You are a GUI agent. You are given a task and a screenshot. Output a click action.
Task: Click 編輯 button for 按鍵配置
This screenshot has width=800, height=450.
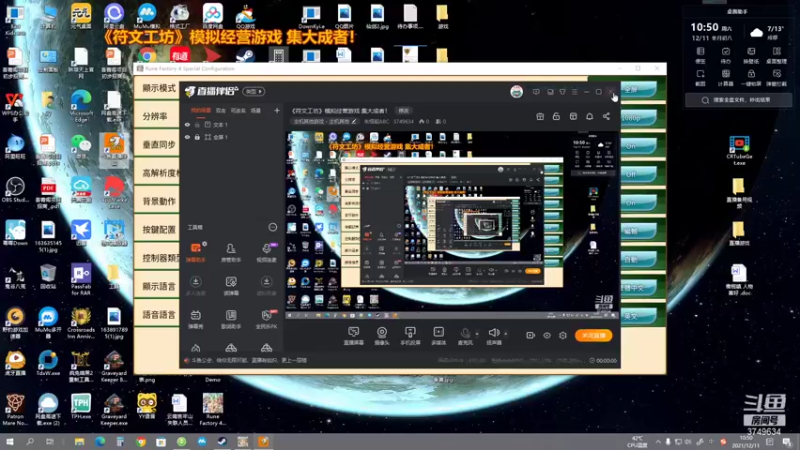[638, 231]
